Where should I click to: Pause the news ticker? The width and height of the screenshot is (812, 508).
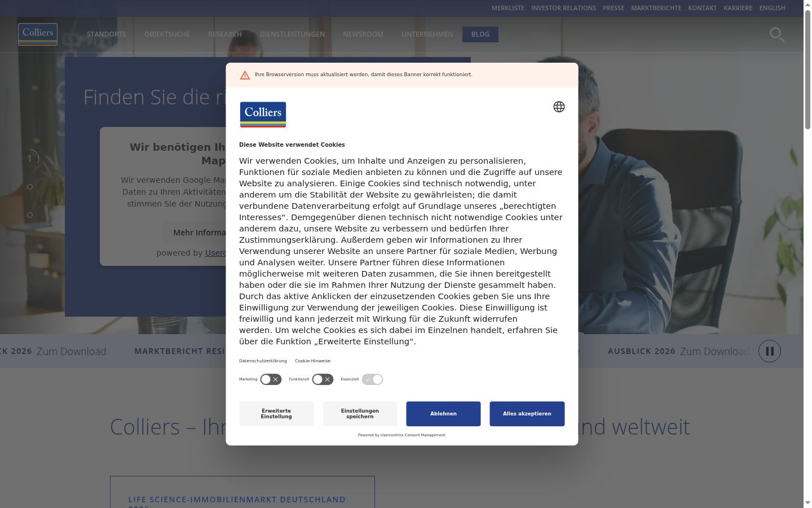click(770, 351)
